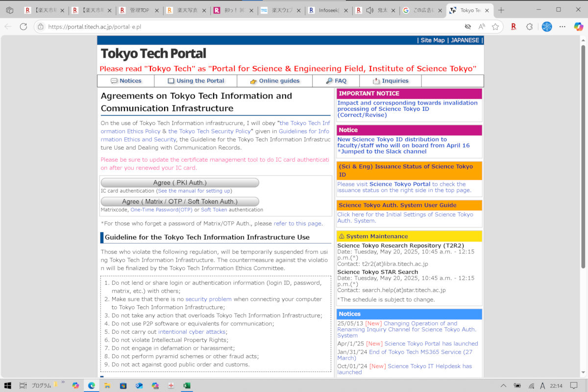This screenshot has height=392, width=588.
Task: Open the Soft Token link
Action: click(214, 210)
